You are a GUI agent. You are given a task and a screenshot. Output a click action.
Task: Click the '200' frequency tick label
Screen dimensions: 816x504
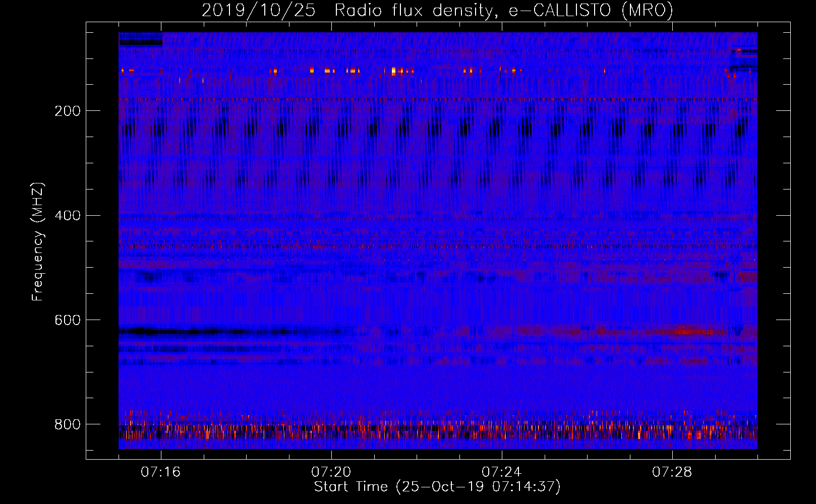click(68, 111)
